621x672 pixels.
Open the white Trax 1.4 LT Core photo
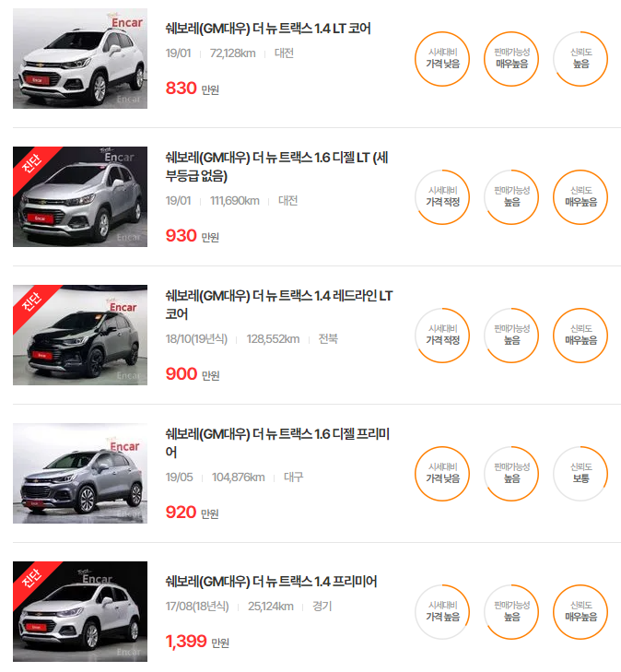[x=80, y=58]
